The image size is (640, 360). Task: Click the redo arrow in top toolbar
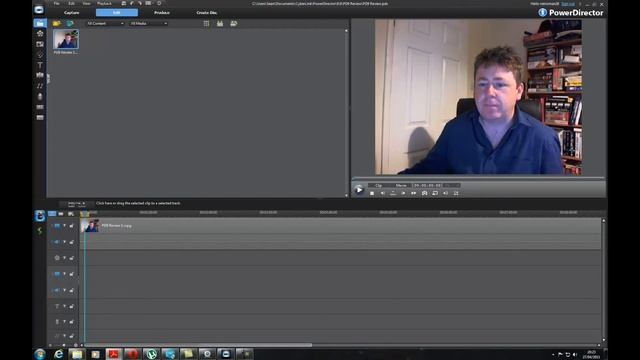pyautogui.click(x=140, y=3)
